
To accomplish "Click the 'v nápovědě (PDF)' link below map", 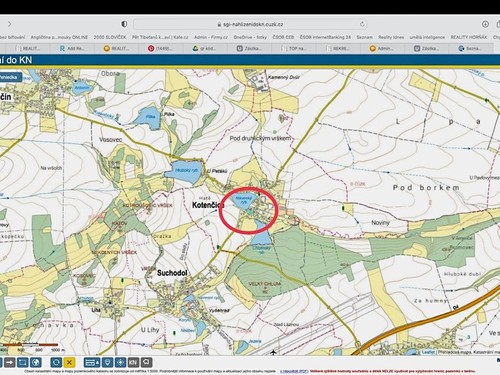I will click(294, 371).
